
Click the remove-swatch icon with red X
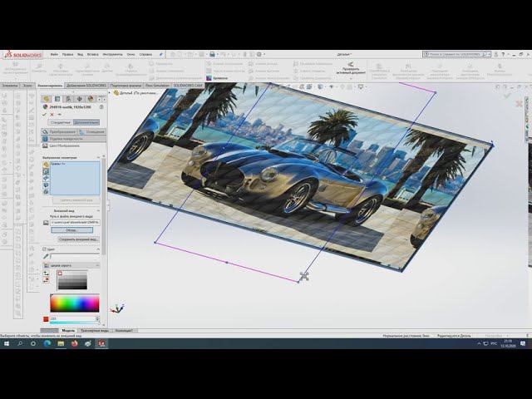pyautogui.click(x=47, y=280)
